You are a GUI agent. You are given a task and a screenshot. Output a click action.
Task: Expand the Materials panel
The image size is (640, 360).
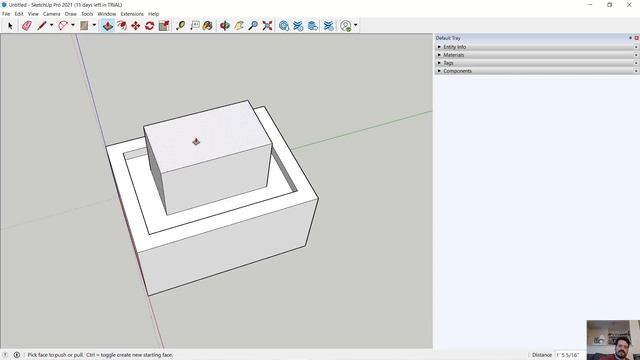pyautogui.click(x=537, y=55)
